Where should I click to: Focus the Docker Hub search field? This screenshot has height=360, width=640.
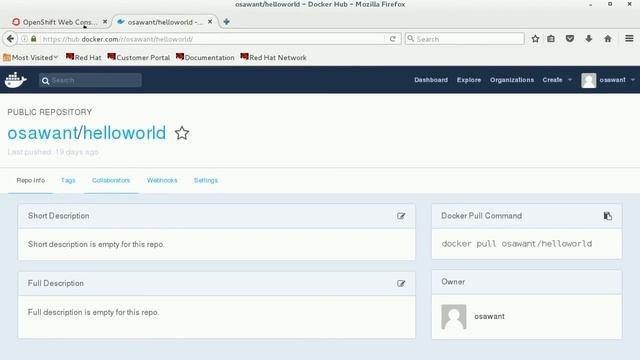click(90, 80)
